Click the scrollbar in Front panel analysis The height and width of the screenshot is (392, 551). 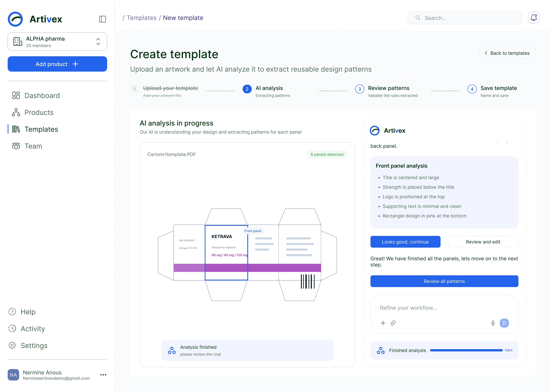tap(513, 196)
